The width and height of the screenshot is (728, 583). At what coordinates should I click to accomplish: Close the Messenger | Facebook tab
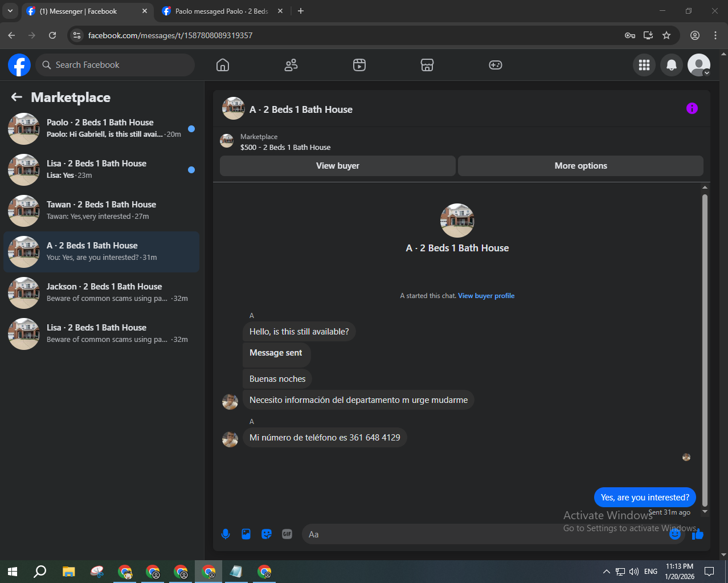145,11
